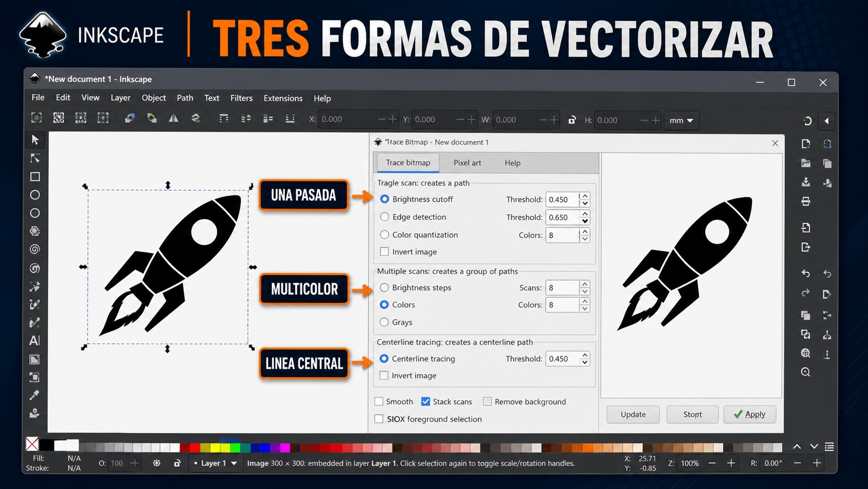Image resolution: width=868 pixels, height=489 pixels.
Task: Click the Select all objects toolbar icon
Action: point(36,118)
